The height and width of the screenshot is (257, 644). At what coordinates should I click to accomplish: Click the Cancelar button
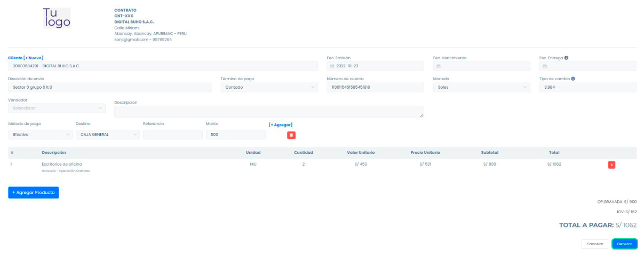point(594,244)
